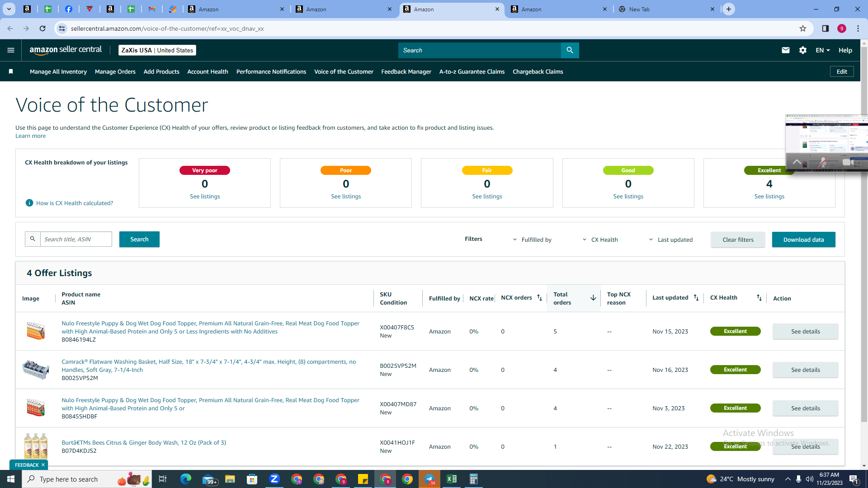This screenshot has height=488, width=868.
Task: Open Chrome side panel icon
Action: [826, 28]
